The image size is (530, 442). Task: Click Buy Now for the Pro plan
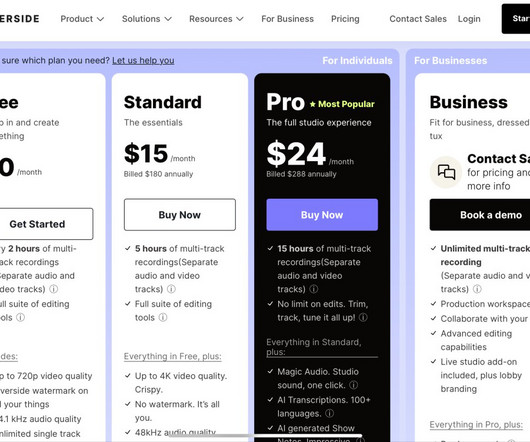322,215
